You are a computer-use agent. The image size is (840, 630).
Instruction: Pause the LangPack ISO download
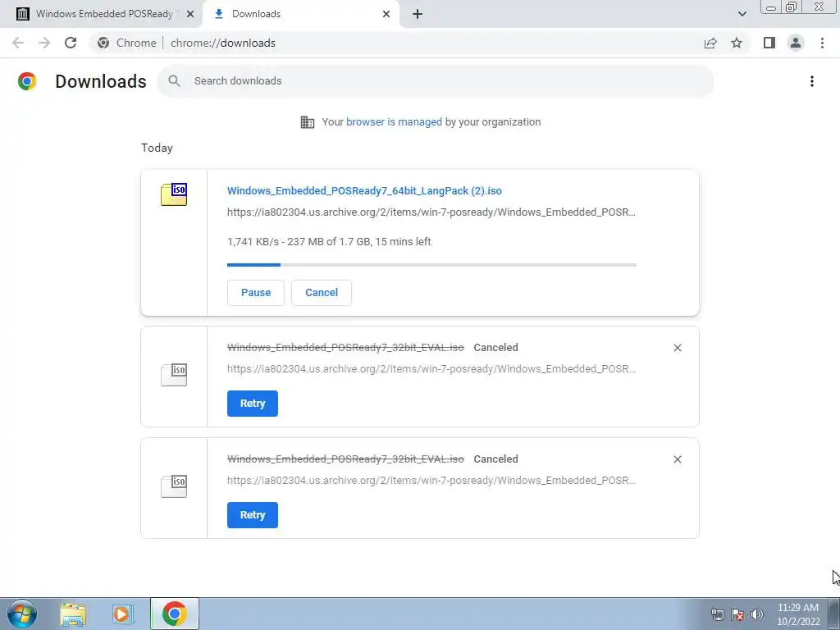click(256, 293)
